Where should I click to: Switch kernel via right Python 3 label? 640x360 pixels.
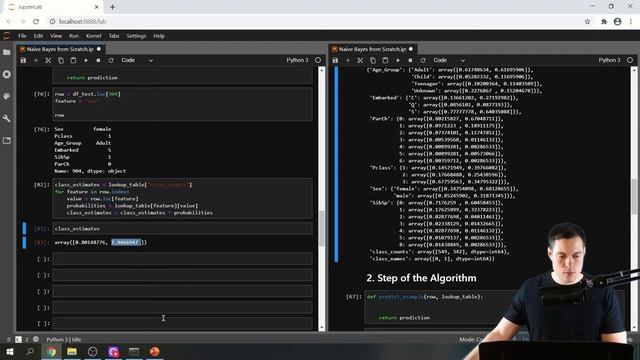(x=609, y=60)
